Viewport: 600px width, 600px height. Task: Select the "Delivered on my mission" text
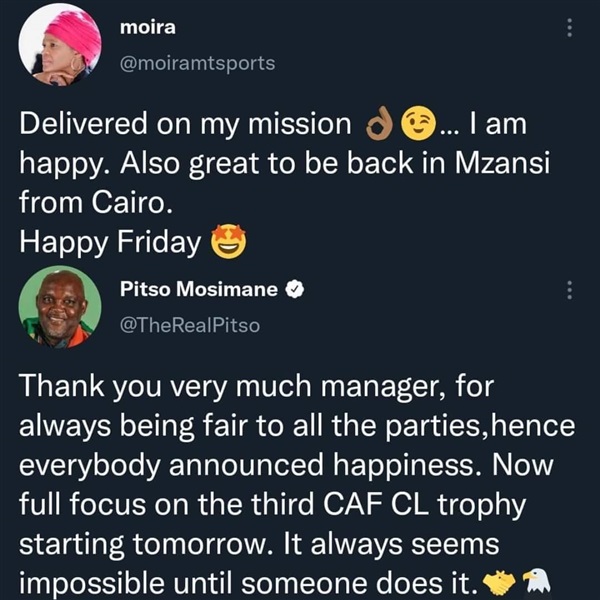point(185,124)
